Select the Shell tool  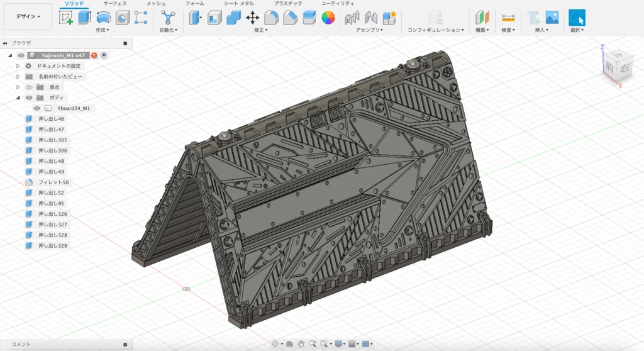(x=214, y=18)
